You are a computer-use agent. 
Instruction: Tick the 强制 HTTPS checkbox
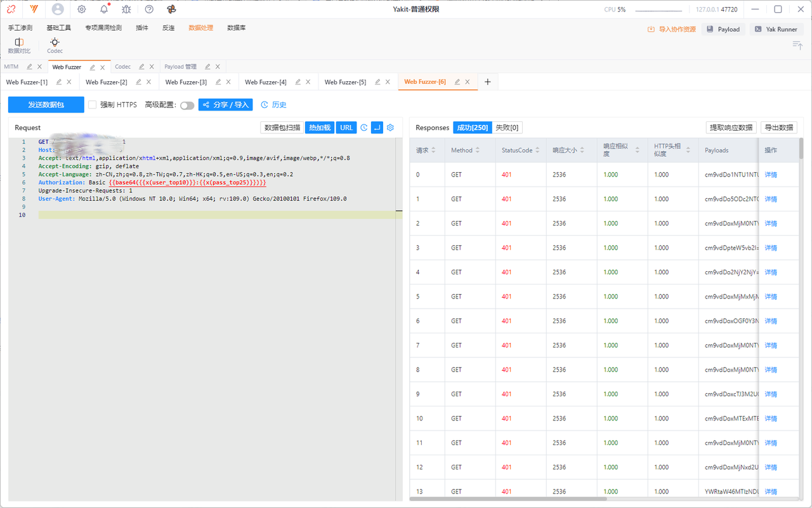click(x=92, y=105)
